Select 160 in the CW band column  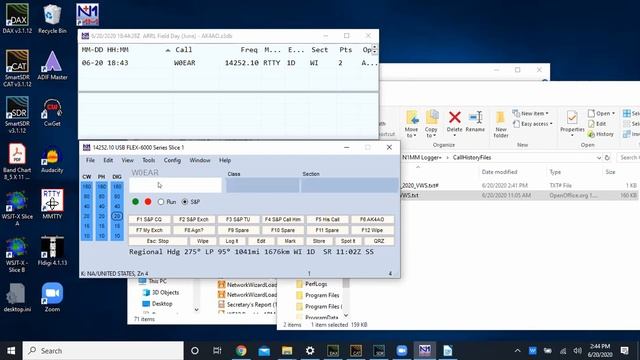tap(87, 187)
